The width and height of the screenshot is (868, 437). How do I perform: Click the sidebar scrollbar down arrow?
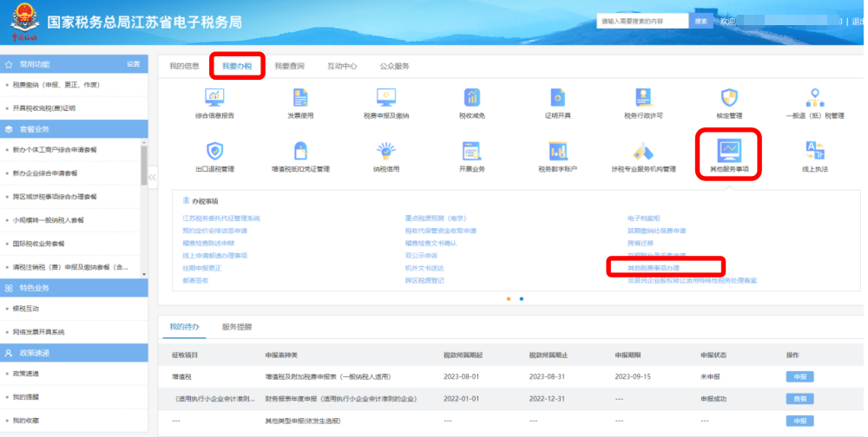144,274
